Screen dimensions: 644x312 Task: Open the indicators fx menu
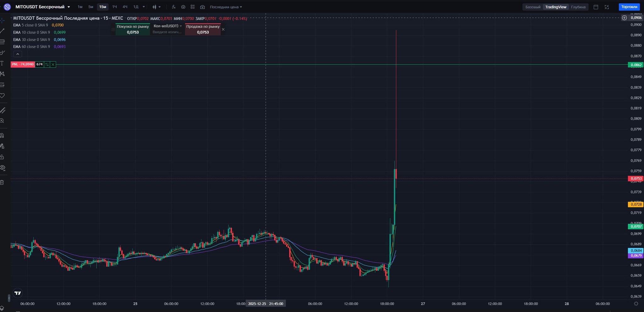pyautogui.click(x=174, y=7)
